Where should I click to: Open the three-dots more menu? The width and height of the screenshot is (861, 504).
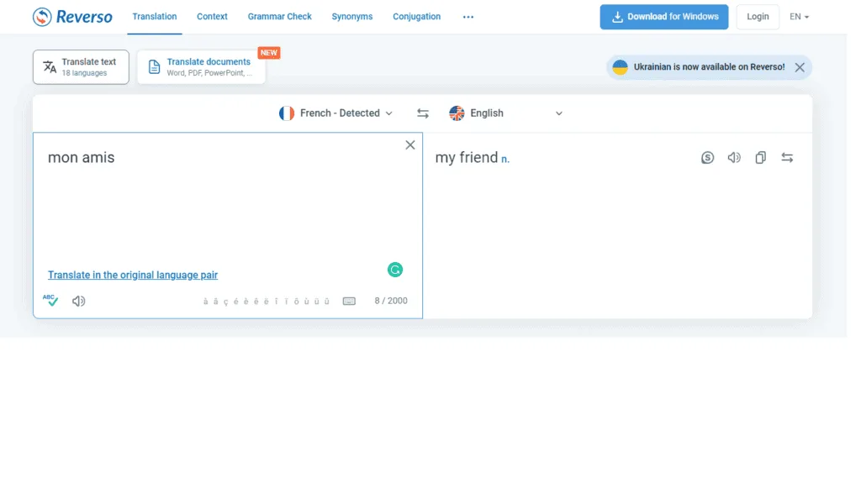tap(467, 17)
